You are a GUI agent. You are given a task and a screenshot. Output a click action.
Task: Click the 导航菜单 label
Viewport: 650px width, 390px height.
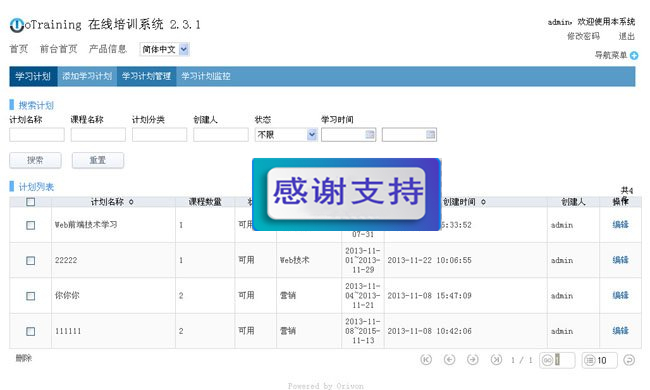(611, 55)
